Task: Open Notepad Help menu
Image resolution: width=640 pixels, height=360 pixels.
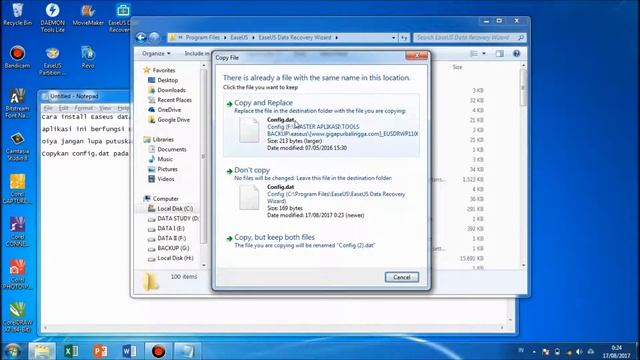Action: click(x=123, y=108)
